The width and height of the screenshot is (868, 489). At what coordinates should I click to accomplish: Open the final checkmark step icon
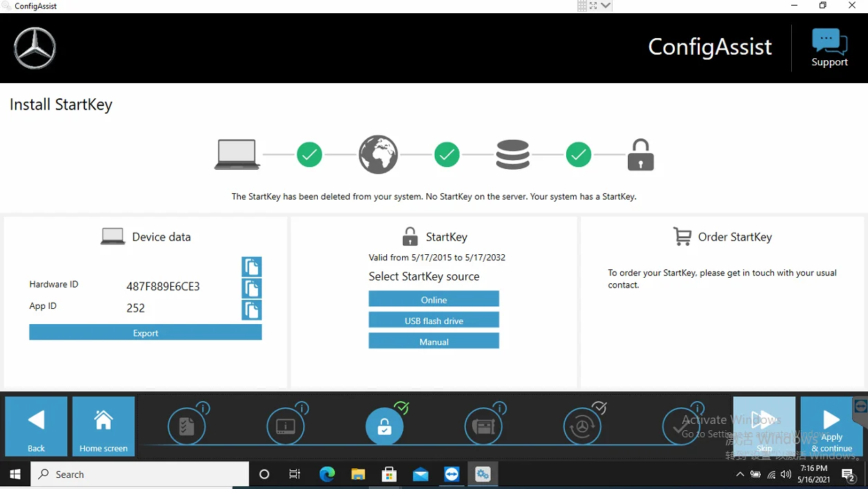pos(681,426)
